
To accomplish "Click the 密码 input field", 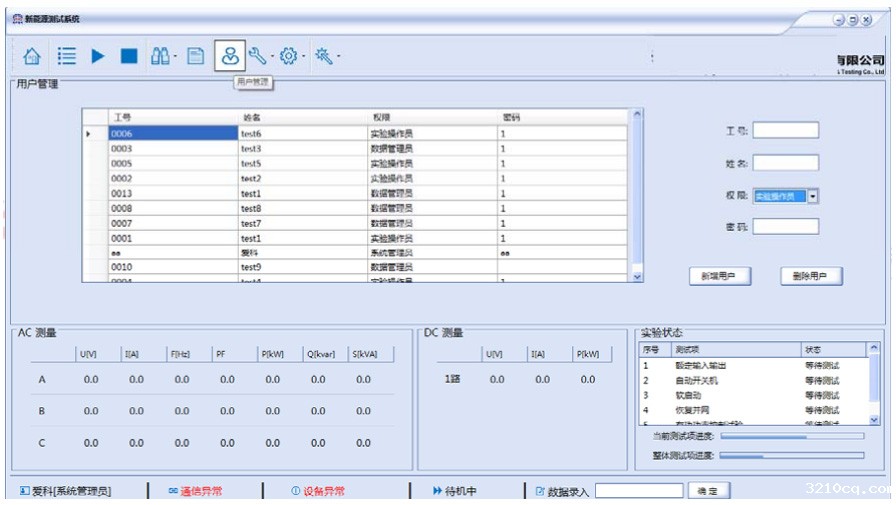I will 786,227.
